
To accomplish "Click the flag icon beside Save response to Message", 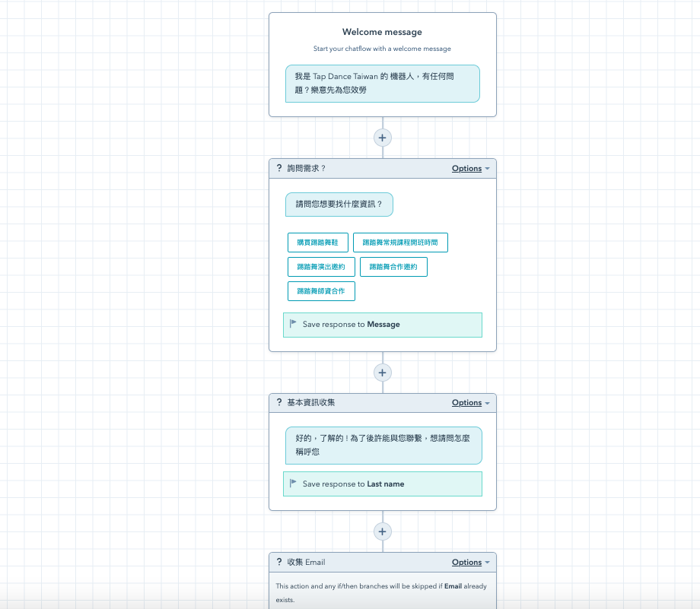I will pos(292,325).
